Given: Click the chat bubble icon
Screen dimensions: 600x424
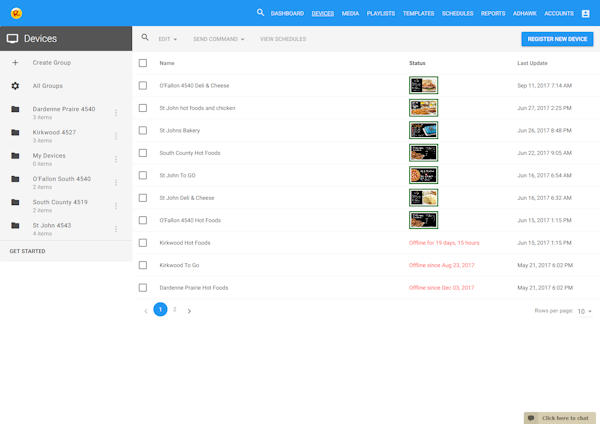Looking at the screenshot, I should (x=531, y=418).
